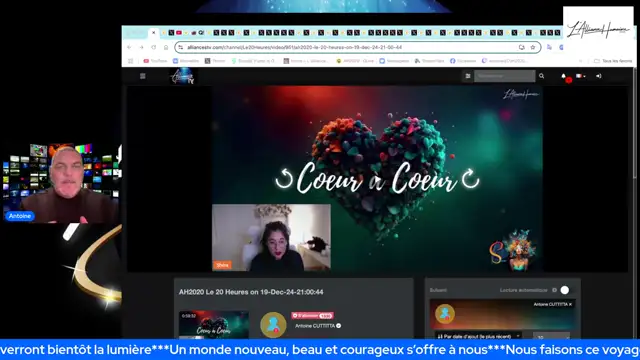Click the Coeur à Coeur video thumbnail

click(214, 325)
